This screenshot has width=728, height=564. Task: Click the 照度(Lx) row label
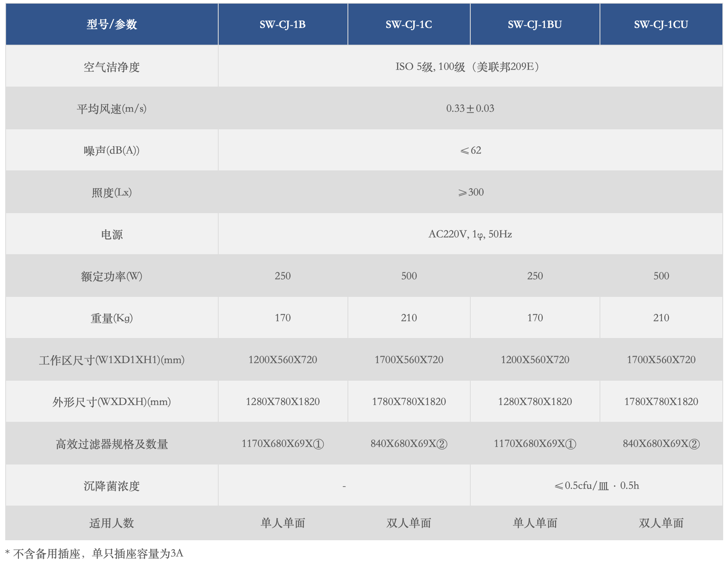pos(110,192)
